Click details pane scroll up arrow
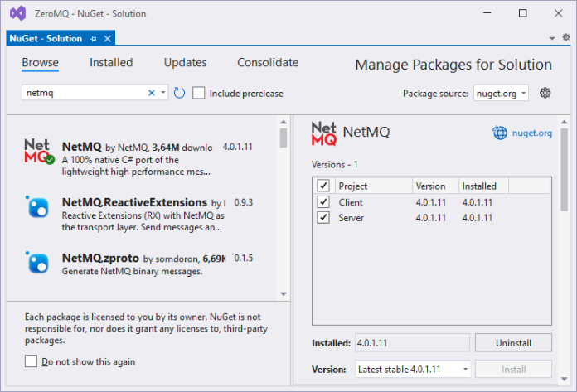The width and height of the screenshot is (577, 392). click(x=564, y=122)
